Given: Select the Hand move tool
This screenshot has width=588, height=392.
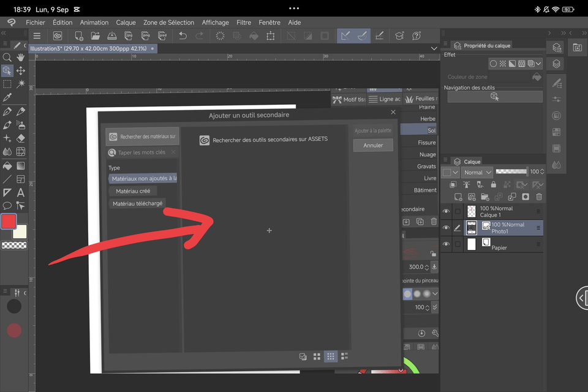Looking at the screenshot, I should (21, 58).
